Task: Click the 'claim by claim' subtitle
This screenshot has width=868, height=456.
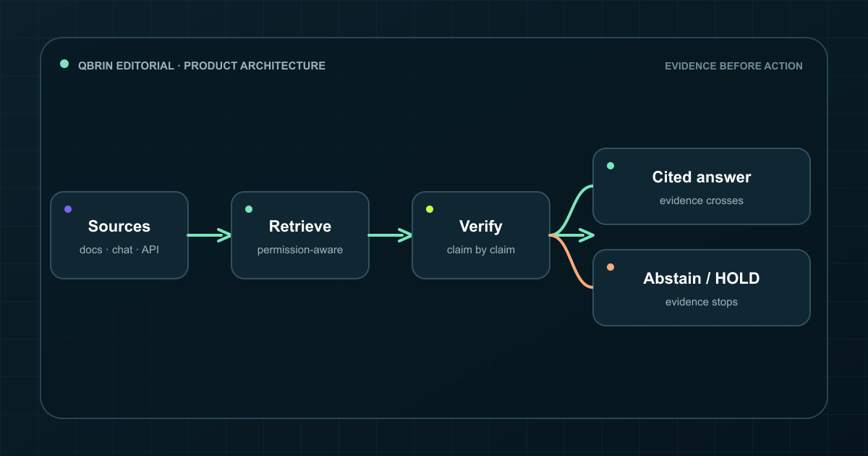Action: [x=481, y=250]
